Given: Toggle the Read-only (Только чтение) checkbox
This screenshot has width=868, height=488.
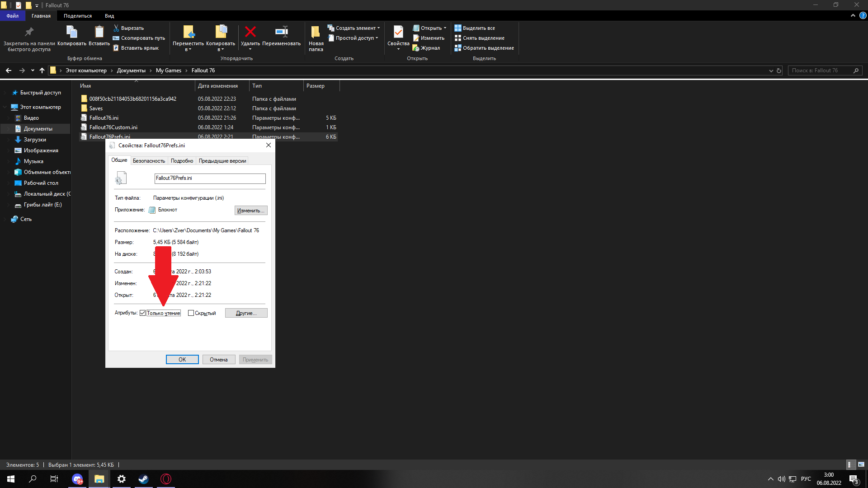Looking at the screenshot, I should tap(143, 313).
